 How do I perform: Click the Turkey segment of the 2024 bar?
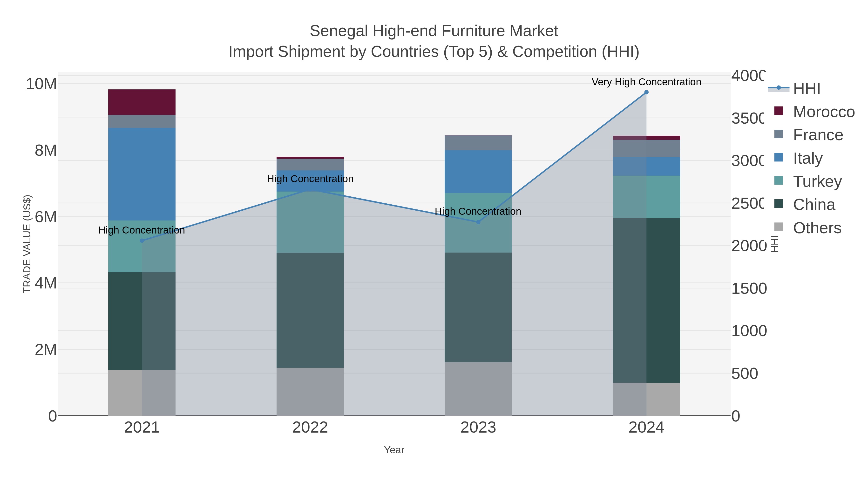(x=646, y=197)
